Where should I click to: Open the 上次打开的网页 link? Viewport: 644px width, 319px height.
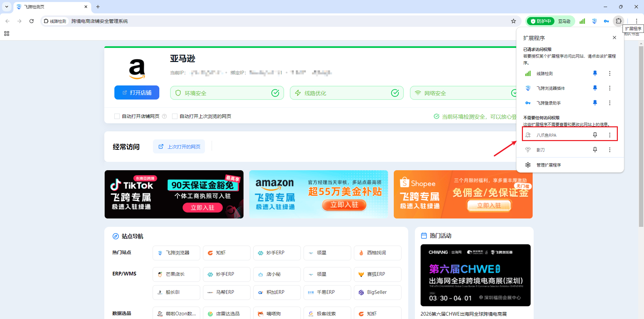179,147
